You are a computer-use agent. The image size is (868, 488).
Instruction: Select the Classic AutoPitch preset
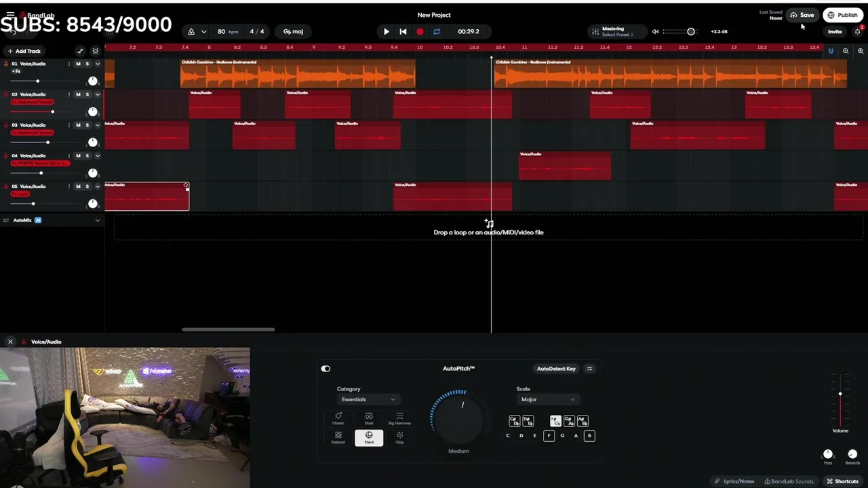(x=338, y=419)
